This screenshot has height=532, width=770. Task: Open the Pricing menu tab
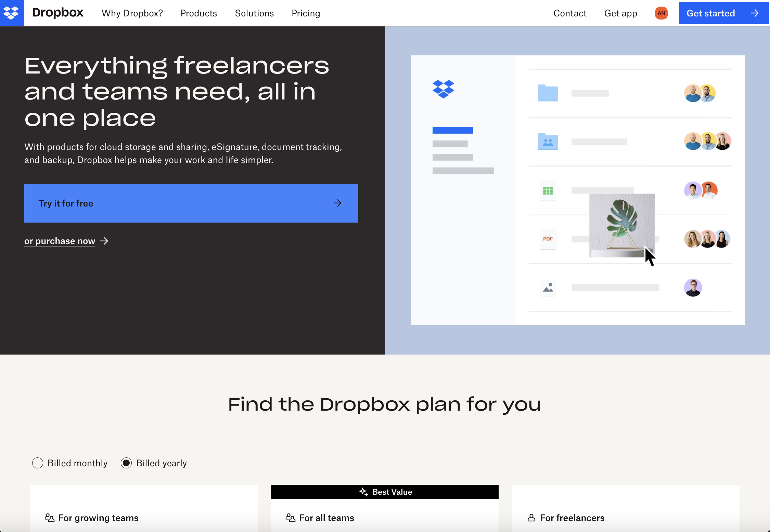pyautogui.click(x=306, y=13)
